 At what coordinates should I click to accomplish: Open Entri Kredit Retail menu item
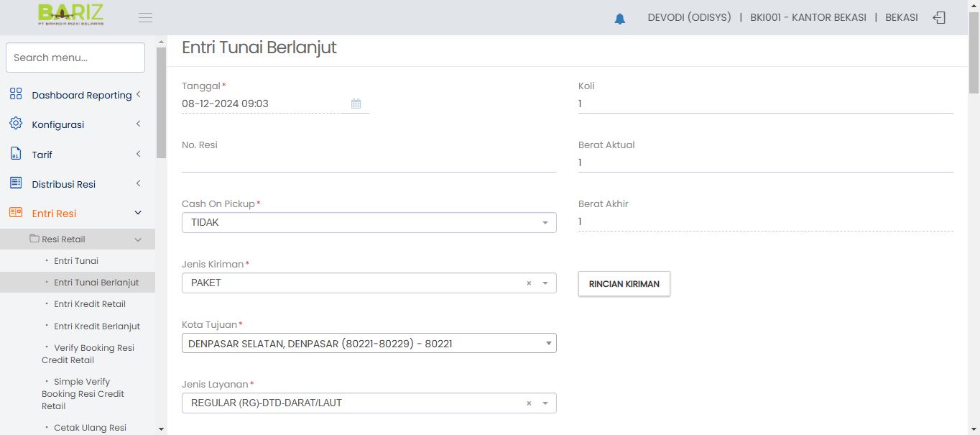point(90,304)
